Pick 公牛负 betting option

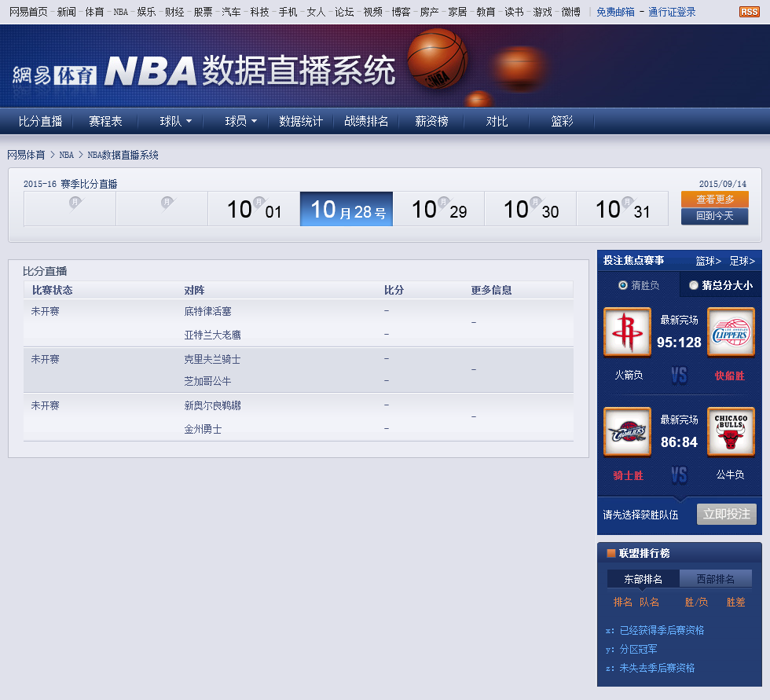(x=730, y=475)
